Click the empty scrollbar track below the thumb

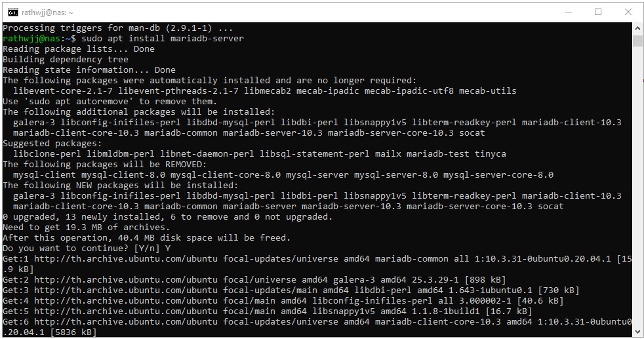(637, 197)
